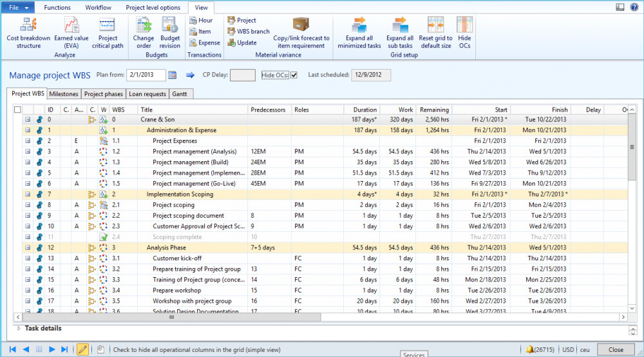Open notifications bell (26715)
The height and width of the screenshot is (357, 644).
540,350
